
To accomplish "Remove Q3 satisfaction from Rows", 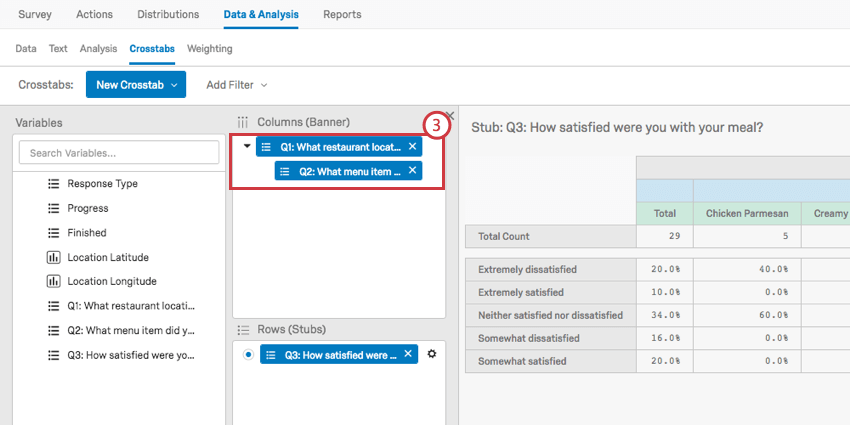I will 409,354.
